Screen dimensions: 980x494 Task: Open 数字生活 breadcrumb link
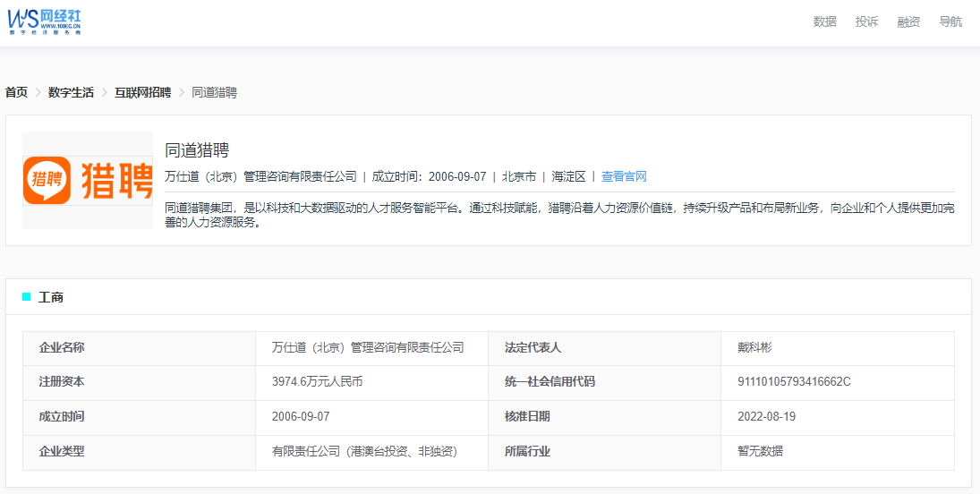click(71, 92)
